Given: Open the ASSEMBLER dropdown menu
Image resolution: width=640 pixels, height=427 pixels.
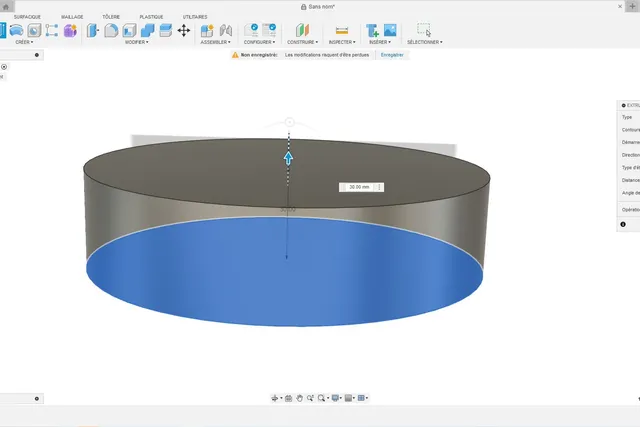Looking at the screenshot, I should [x=216, y=42].
